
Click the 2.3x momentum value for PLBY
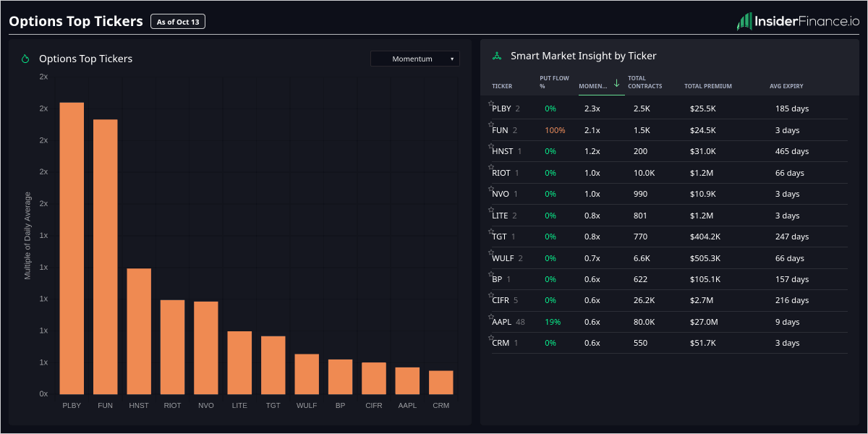click(x=592, y=109)
